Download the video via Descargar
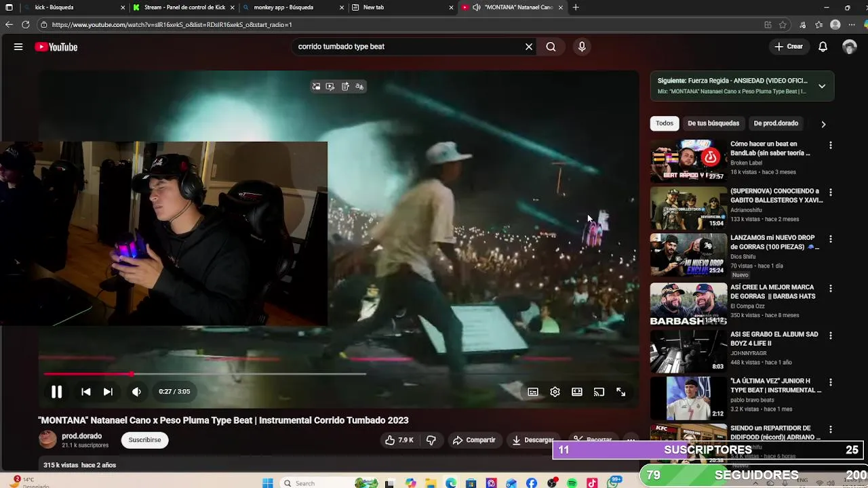The width and height of the screenshot is (868, 488). [533, 440]
